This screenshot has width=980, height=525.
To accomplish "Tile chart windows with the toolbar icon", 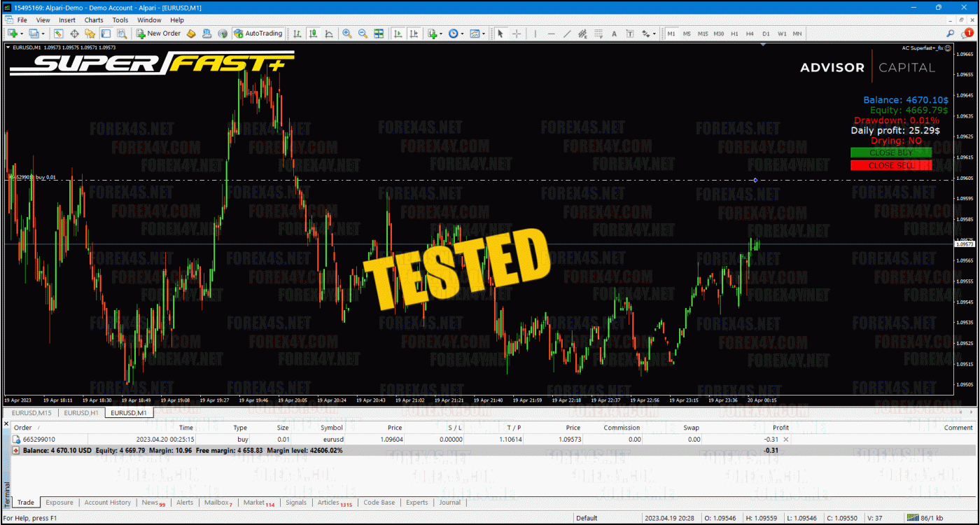I will coord(379,33).
